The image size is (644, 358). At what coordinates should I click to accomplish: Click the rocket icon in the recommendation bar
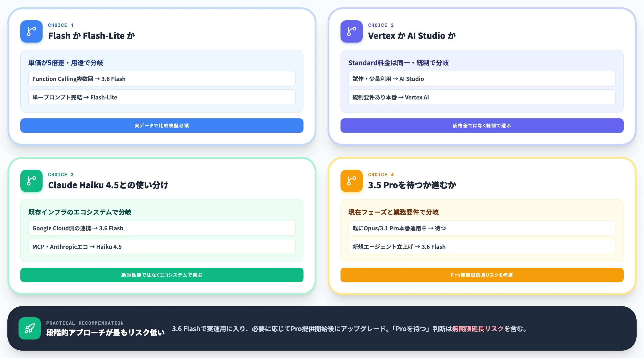tap(30, 328)
